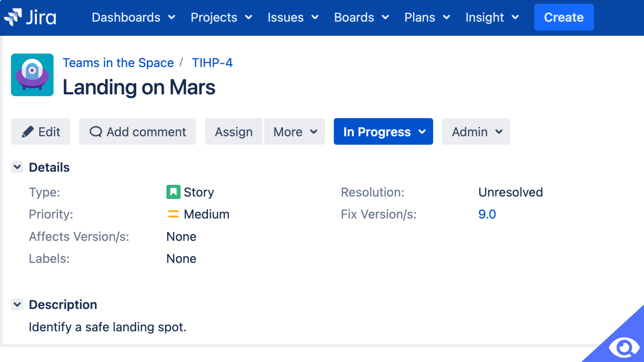This screenshot has height=362, width=644.
Task: Click the Assign button
Action: coord(233,131)
